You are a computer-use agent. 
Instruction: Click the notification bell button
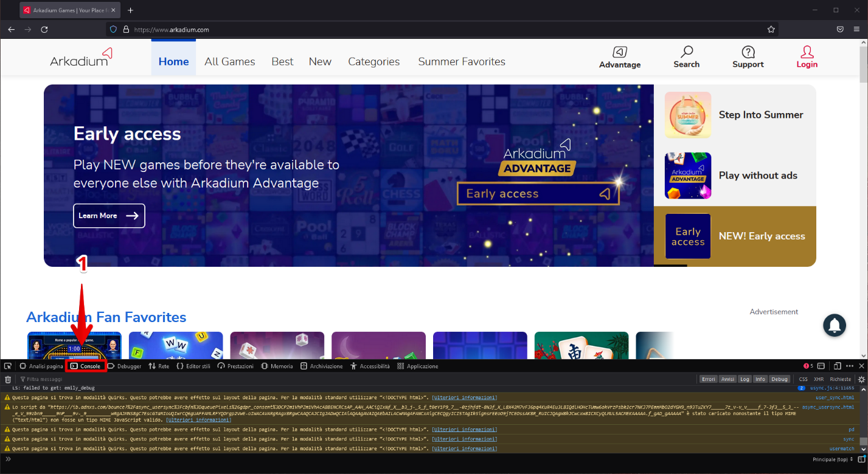835,325
